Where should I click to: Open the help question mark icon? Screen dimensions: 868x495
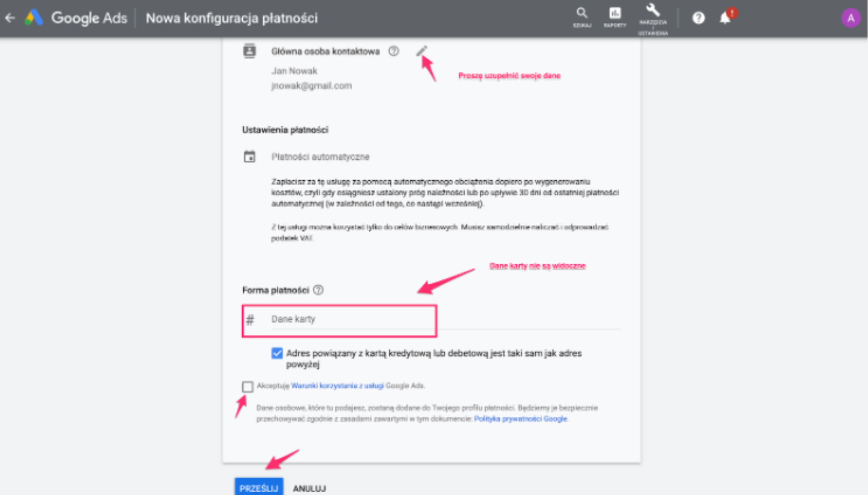(698, 18)
